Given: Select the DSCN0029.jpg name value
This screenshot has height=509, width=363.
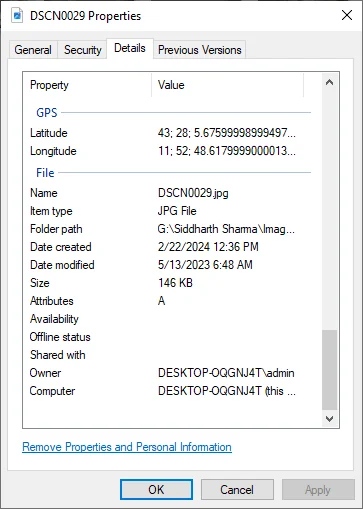Looking at the screenshot, I should [193, 193].
